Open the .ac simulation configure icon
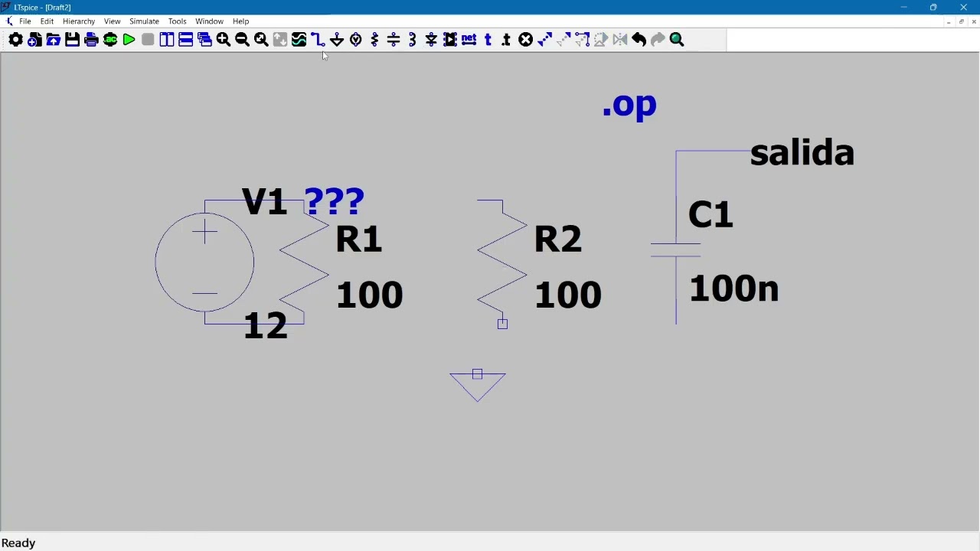The width and height of the screenshot is (980, 551). point(110,40)
